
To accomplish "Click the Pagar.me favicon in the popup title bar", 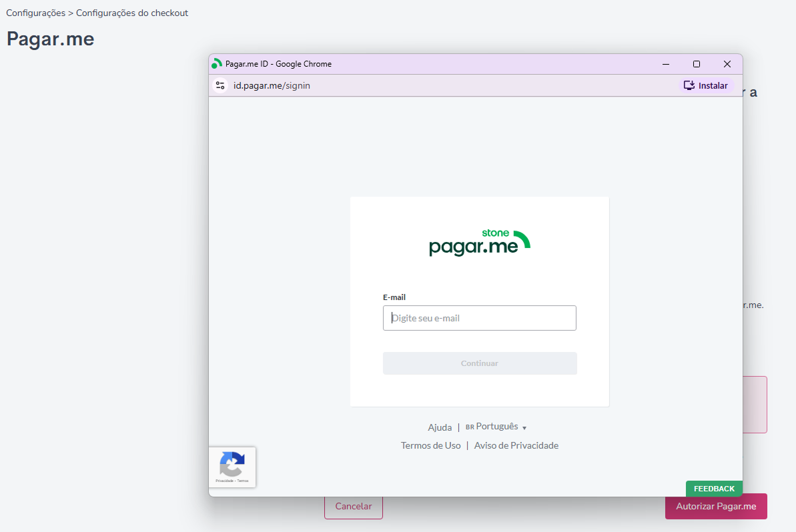I will [217, 64].
